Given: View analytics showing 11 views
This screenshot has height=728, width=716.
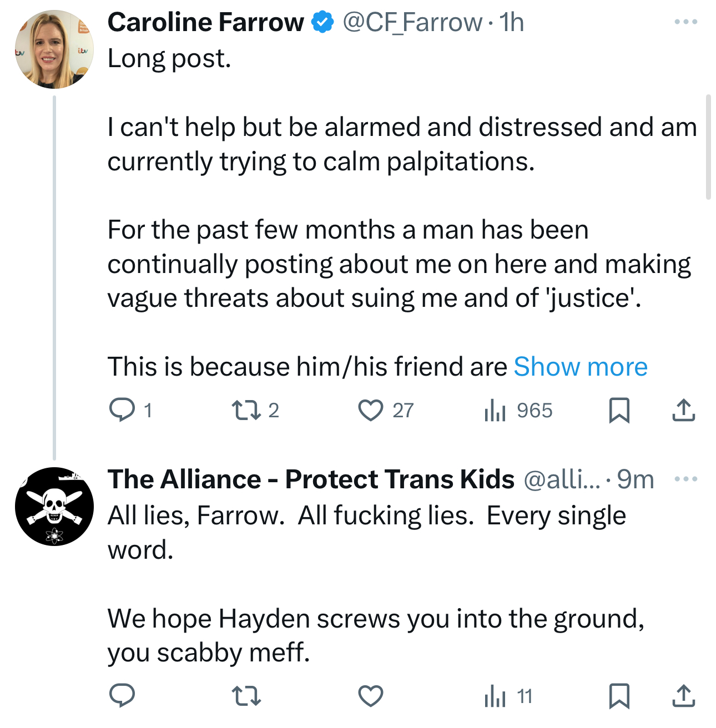Looking at the screenshot, I should [x=495, y=696].
